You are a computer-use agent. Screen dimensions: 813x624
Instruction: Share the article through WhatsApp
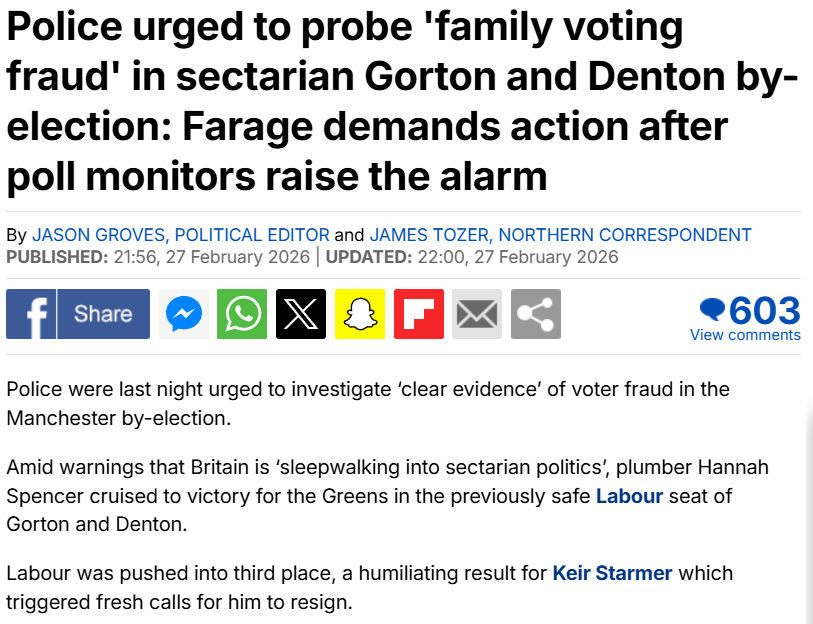click(x=243, y=314)
